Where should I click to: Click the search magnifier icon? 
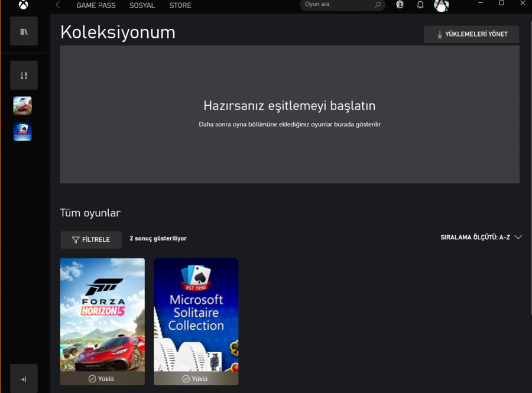pos(378,5)
